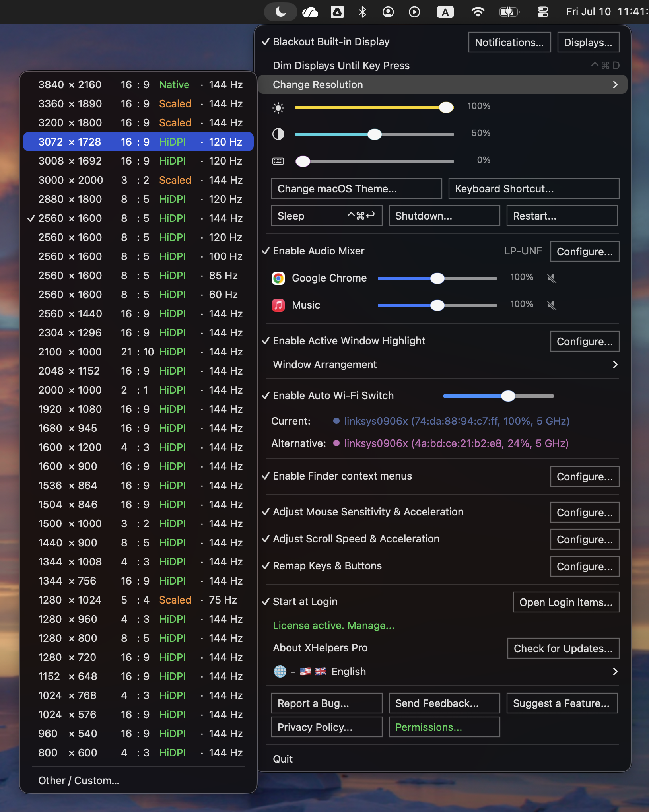Configure the Audio Mixer
This screenshot has width=649, height=812.
click(x=585, y=251)
